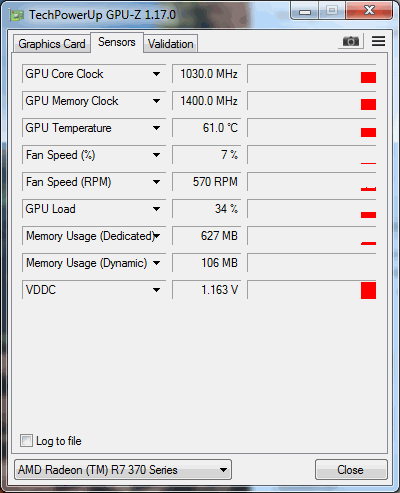
Task: Expand the Fan Speed (RPM) dropdown
Action: click(x=156, y=182)
